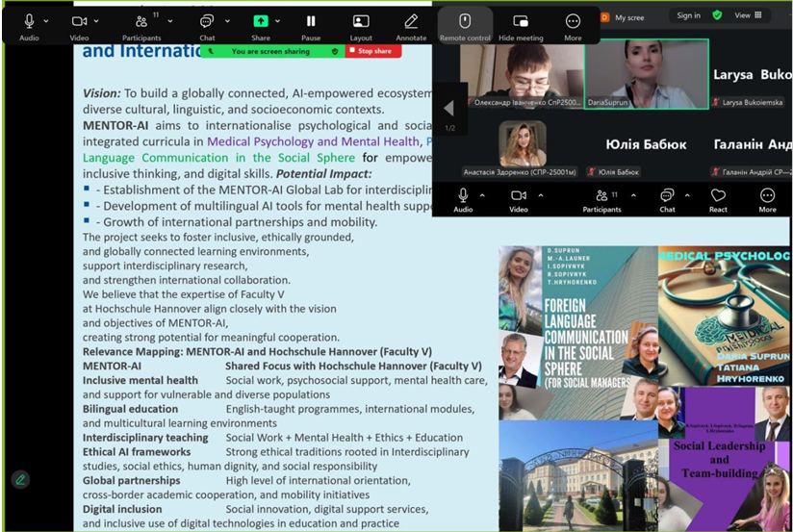Select Анастасія Здоренко's profile picture tile

point(522,143)
